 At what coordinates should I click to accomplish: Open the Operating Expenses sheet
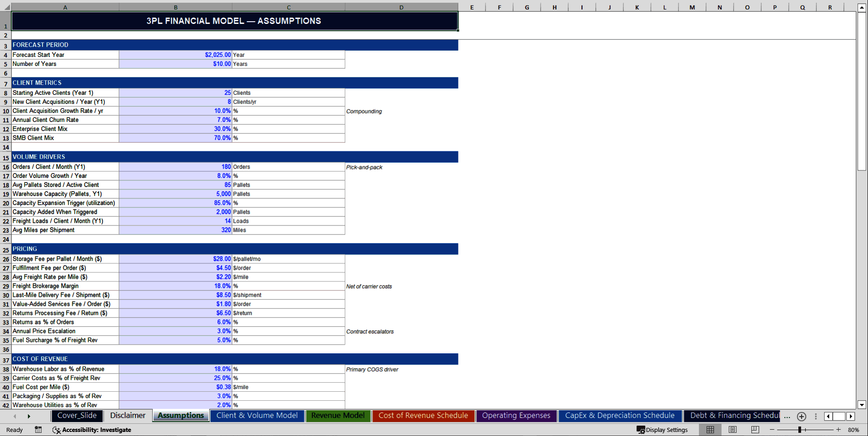[x=516, y=416]
